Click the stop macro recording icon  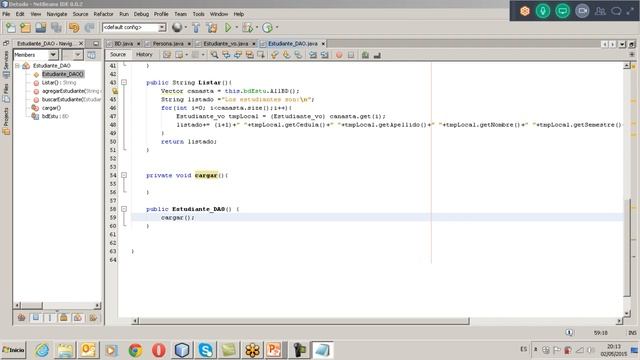(351, 55)
